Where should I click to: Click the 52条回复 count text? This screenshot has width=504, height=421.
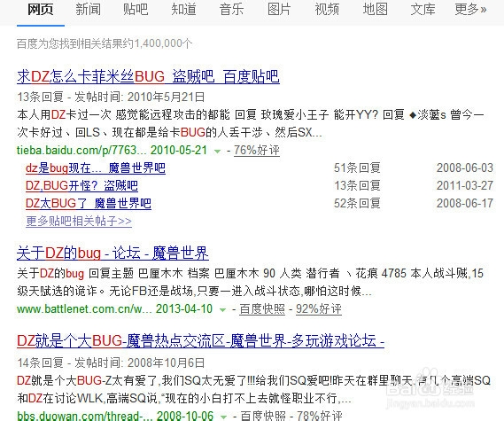[x=357, y=203]
